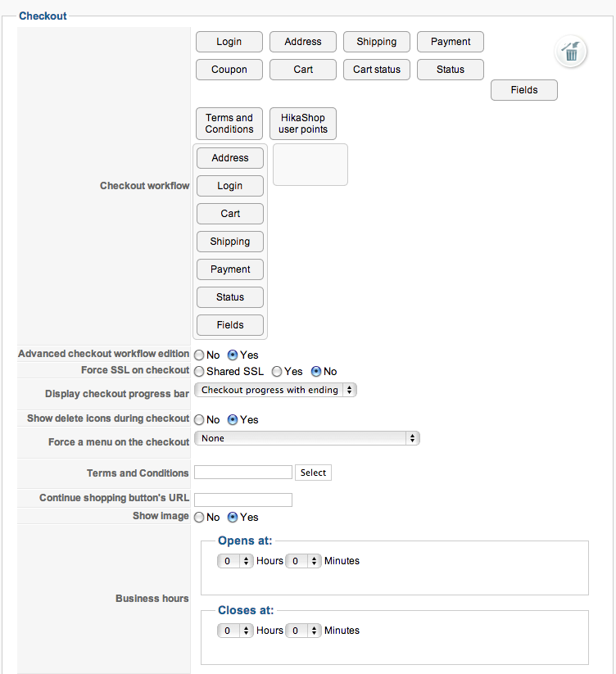Click the Cart status workflow block
This screenshot has width=616, height=674.
377,70
